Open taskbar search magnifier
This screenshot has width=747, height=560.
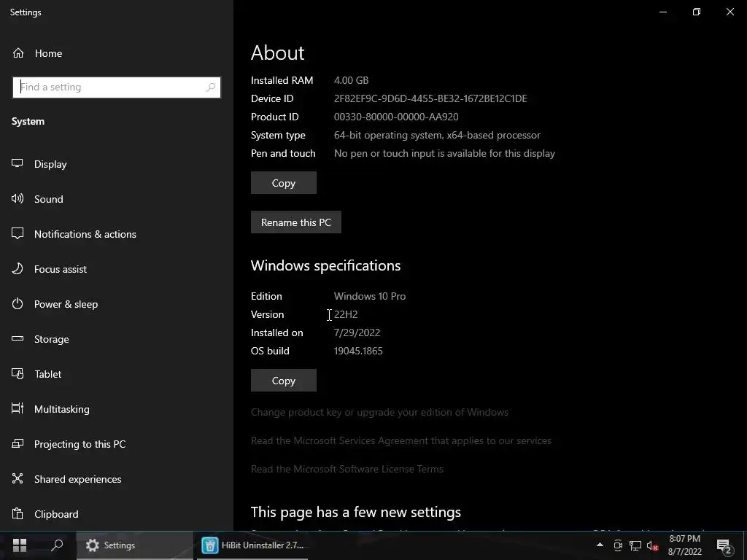[x=57, y=545]
